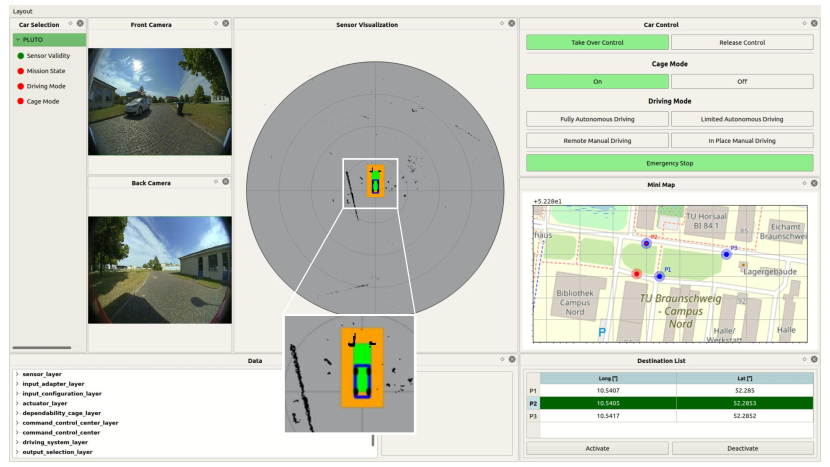This screenshot has width=830, height=467.
Task: Select Fully Autonomous Driving mode
Action: (597, 119)
